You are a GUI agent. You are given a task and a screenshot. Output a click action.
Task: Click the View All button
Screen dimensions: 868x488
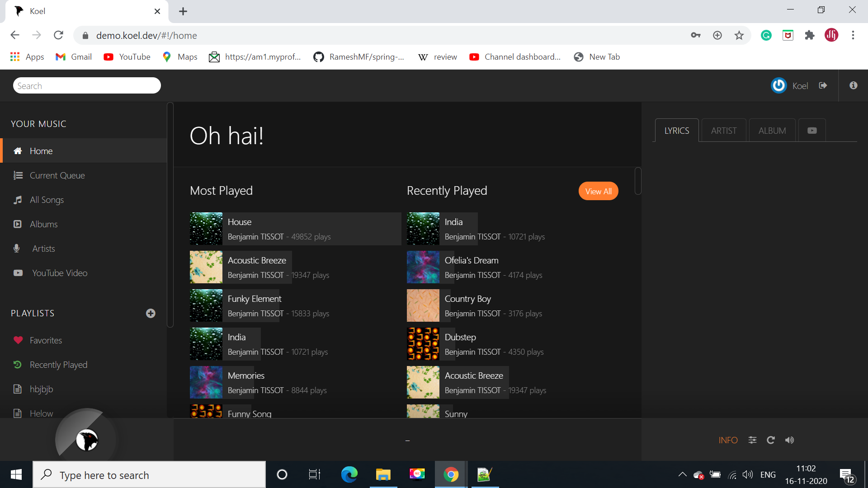click(598, 191)
